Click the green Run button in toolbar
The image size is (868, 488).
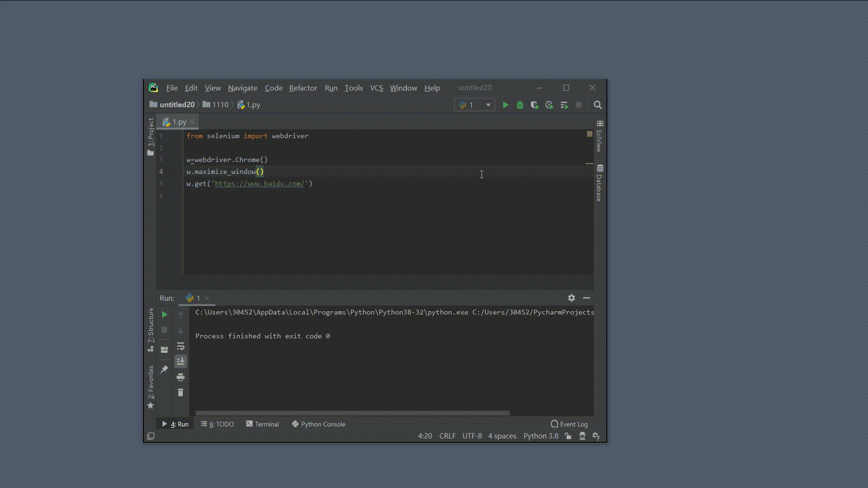pyautogui.click(x=505, y=105)
